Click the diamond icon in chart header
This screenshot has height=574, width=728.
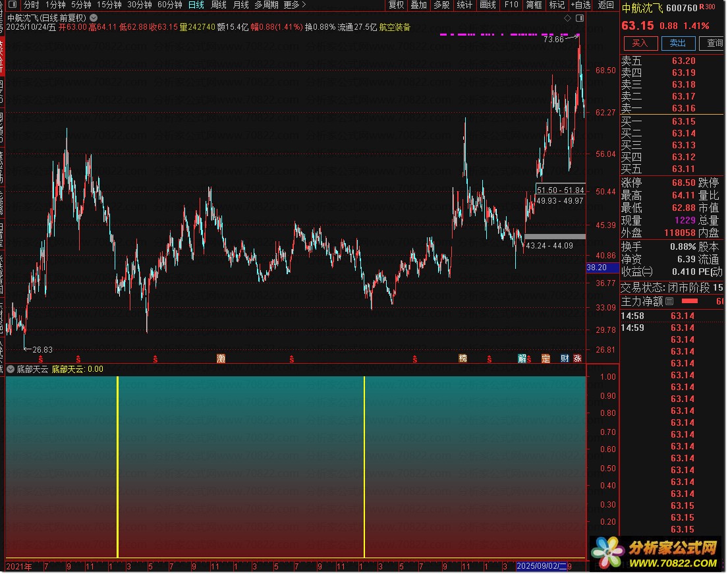567,18
